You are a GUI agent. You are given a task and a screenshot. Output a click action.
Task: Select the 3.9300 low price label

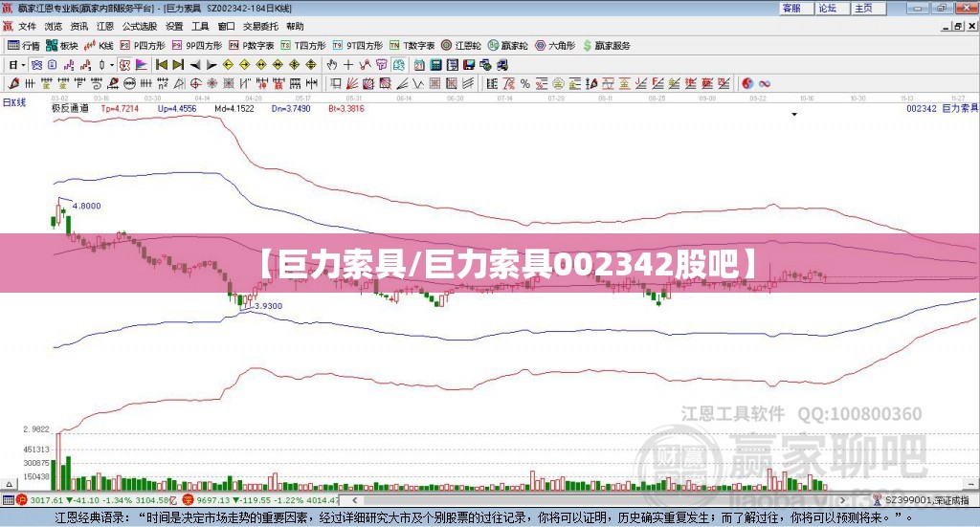coord(268,306)
